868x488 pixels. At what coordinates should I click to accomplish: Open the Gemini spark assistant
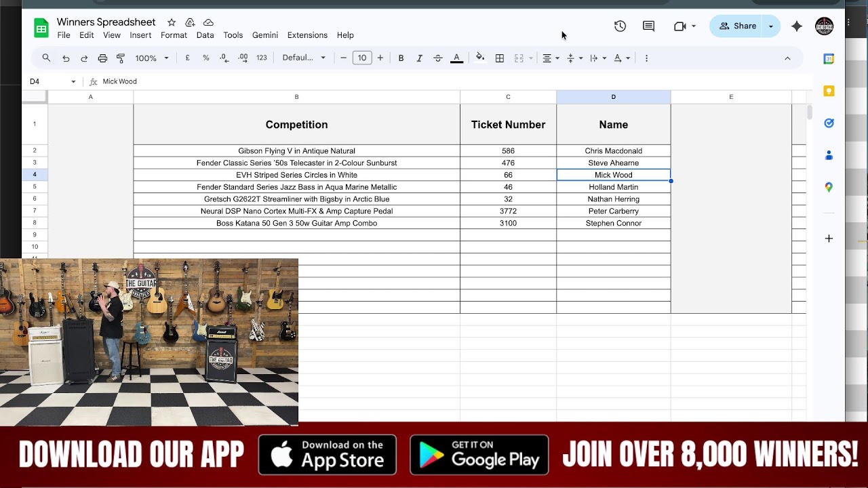point(797,26)
